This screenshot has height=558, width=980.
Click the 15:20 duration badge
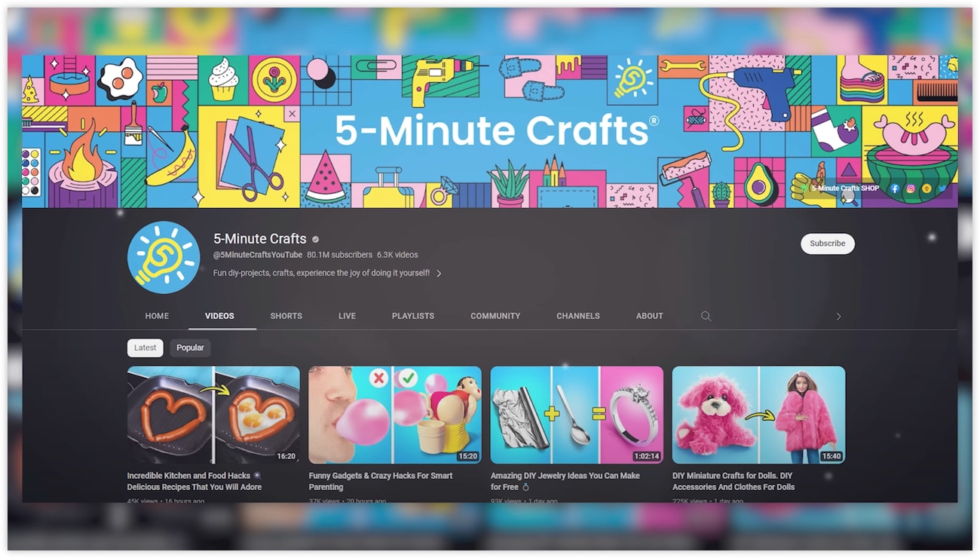[468, 456]
